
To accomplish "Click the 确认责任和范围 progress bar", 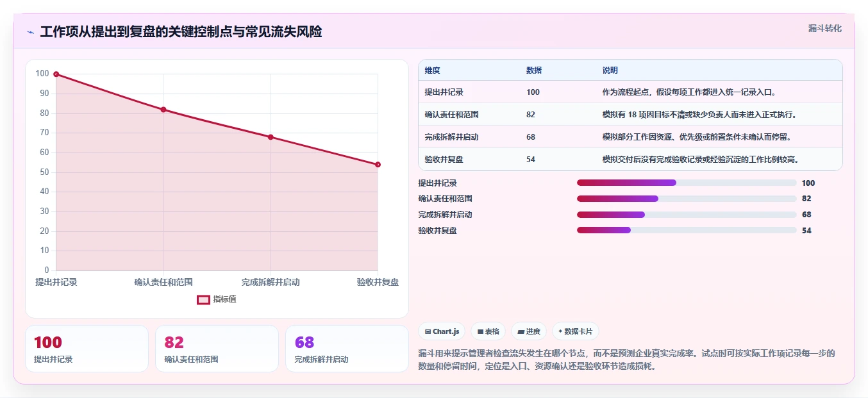I will 687,199.
